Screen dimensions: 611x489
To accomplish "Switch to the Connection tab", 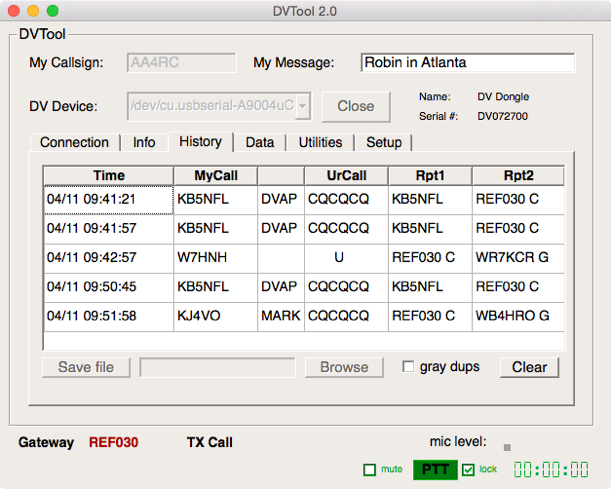I will [x=75, y=142].
